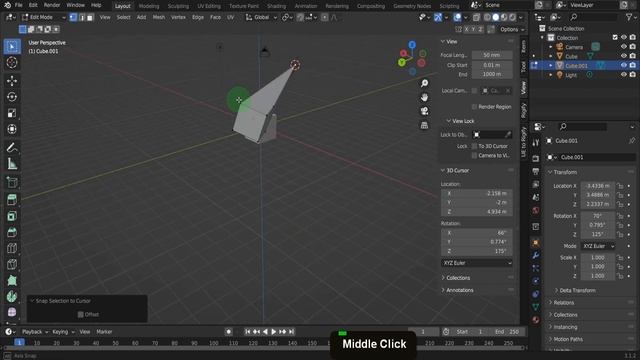Toggle visibility of Camera in outliner
640x360 pixels.
point(624,47)
